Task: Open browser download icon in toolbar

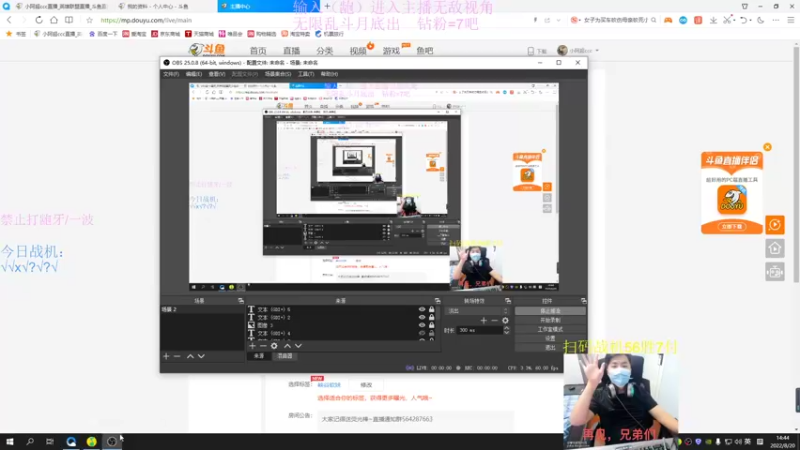Action: 713,20
